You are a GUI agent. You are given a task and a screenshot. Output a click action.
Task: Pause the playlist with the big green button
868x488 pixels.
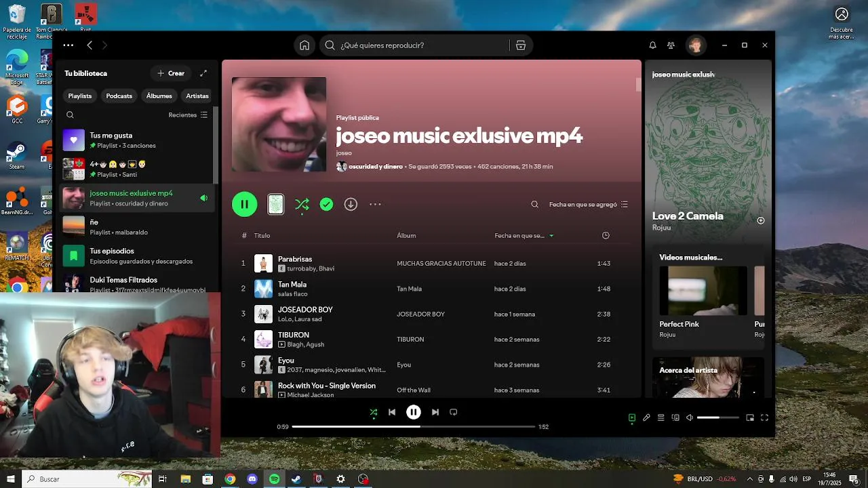245,204
